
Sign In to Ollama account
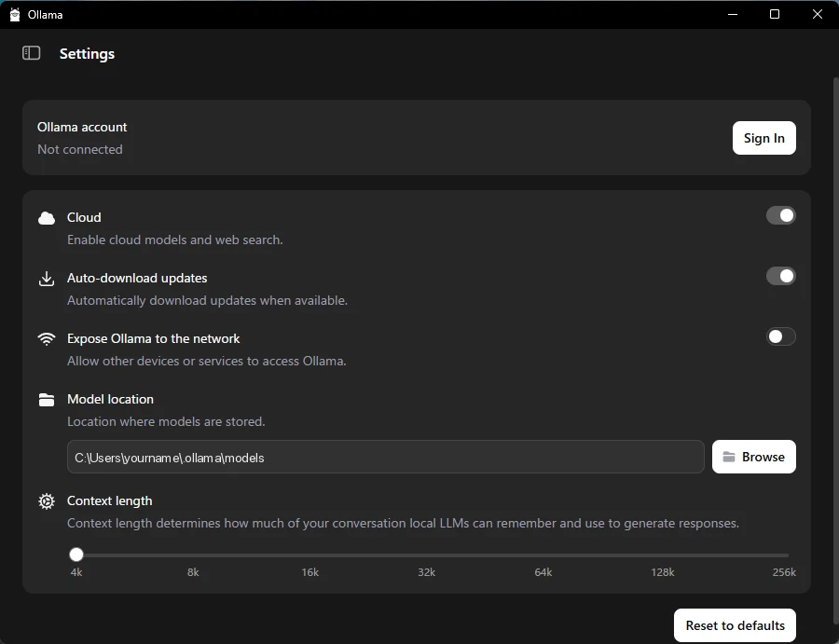click(x=764, y=138)
